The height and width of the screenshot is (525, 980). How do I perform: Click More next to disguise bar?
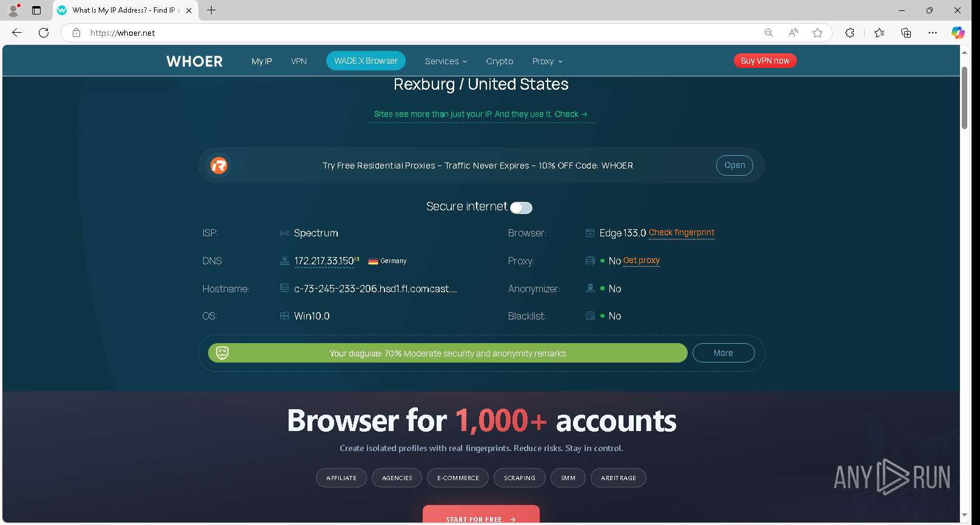pos(723,353)
